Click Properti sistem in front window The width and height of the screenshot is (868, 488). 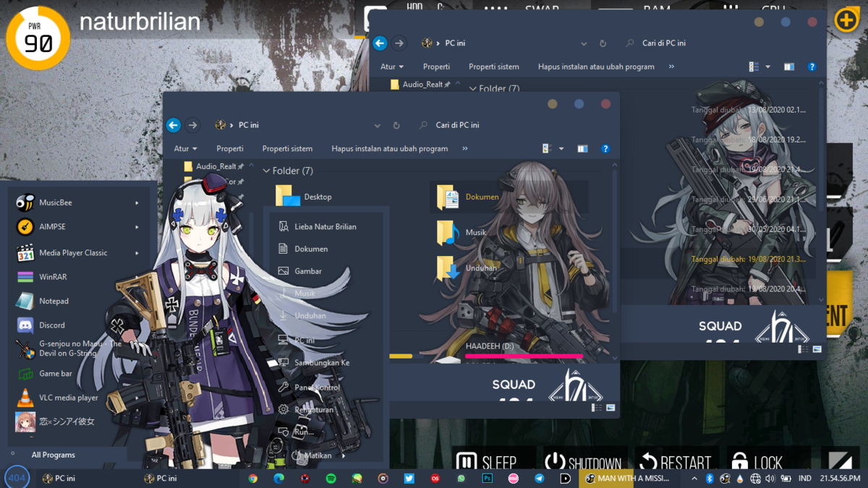click(x=287, y=149)
